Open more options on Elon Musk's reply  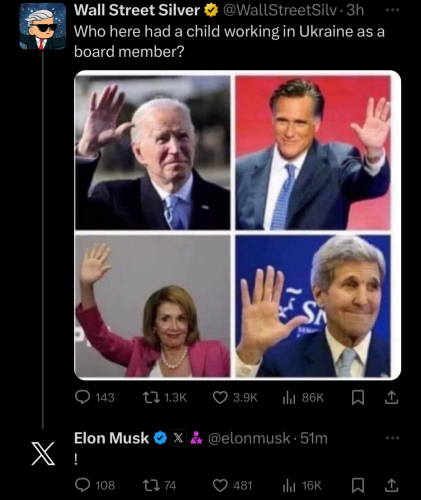click(x=392, y=438)
